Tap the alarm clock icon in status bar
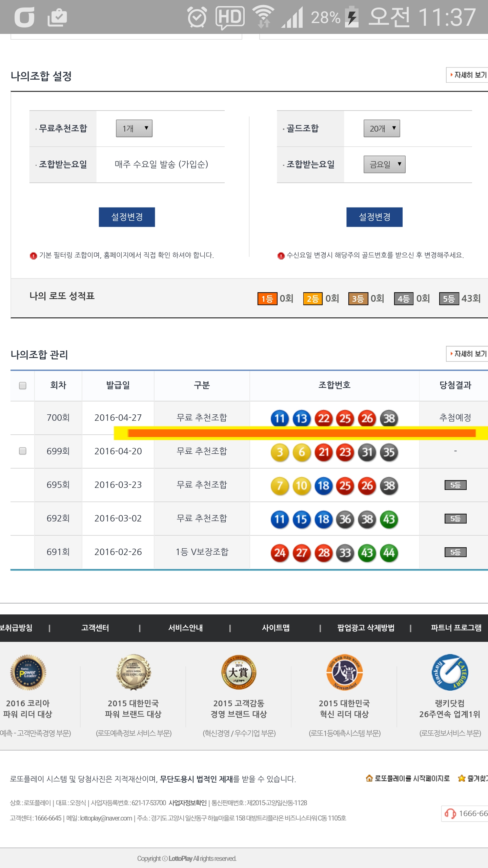 (197, 17)
